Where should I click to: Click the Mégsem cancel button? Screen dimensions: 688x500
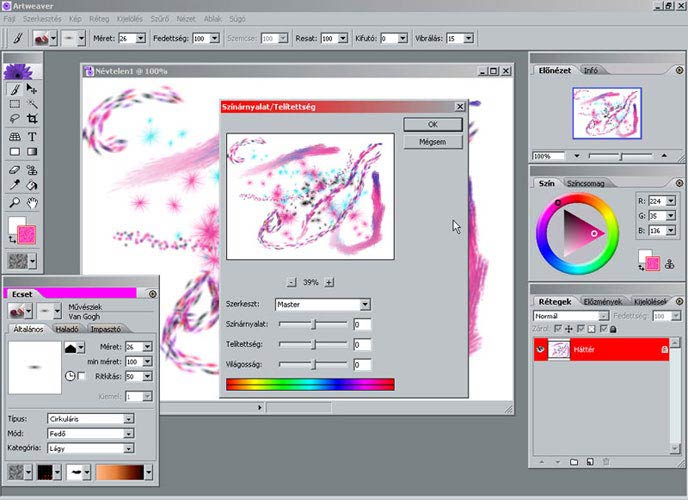tap(432, 142)
